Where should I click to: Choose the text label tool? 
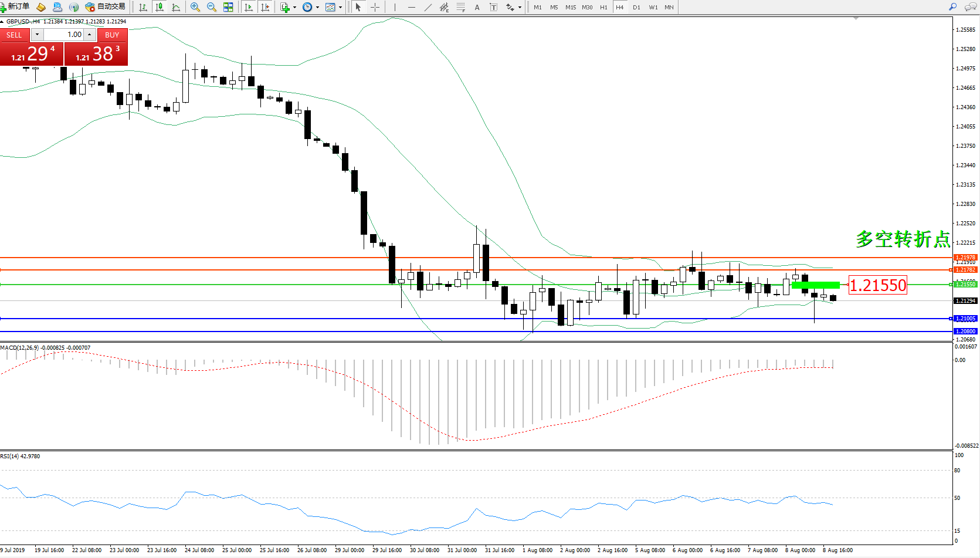477,7
